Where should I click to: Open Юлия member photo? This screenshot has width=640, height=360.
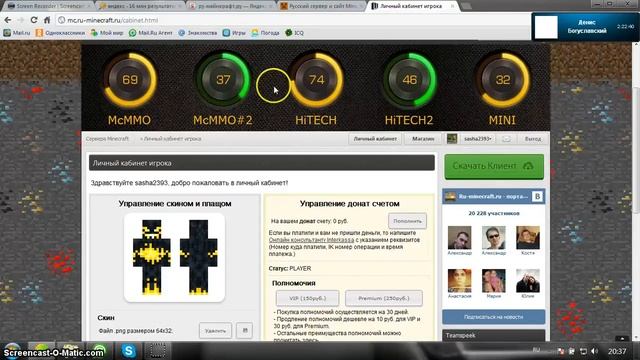[528, 280]
